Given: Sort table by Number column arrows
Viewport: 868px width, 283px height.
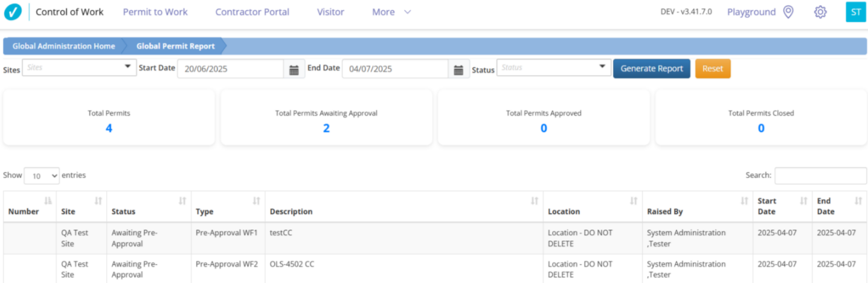Looking at the screenshot, I should [x=48, y=201].
